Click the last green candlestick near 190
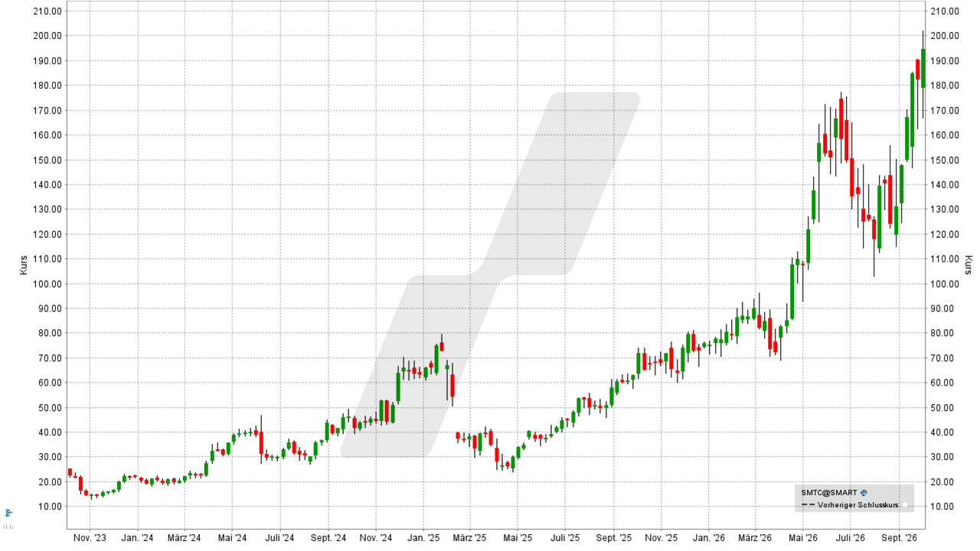Screen dimensions: 980x551 pos(923,68)
